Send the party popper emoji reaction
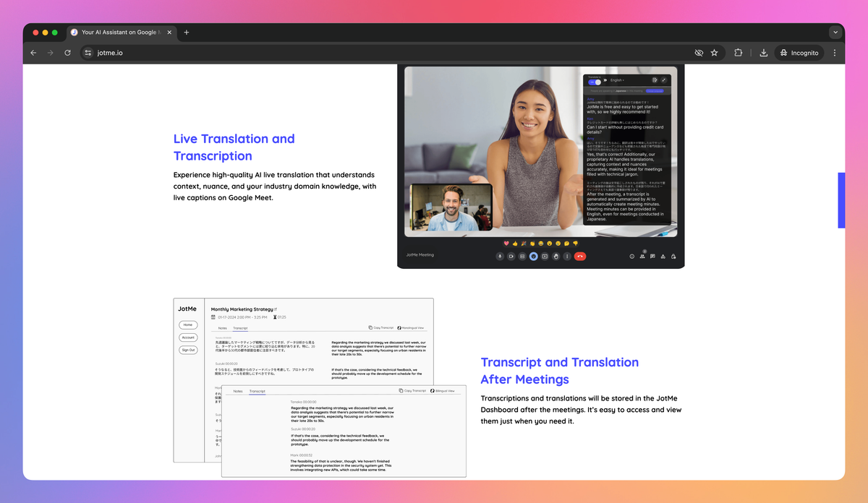Screen dimensions: 868x503 [x=524, y=244]
